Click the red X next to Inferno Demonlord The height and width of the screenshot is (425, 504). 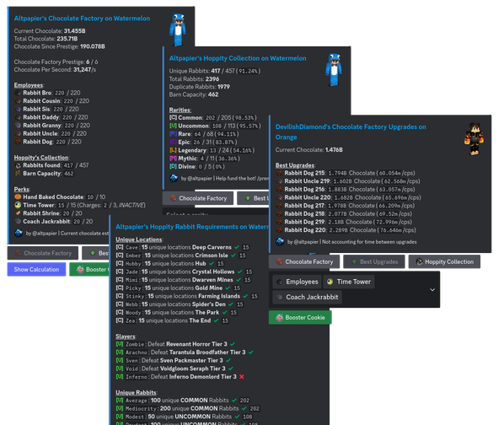(242, 376)
